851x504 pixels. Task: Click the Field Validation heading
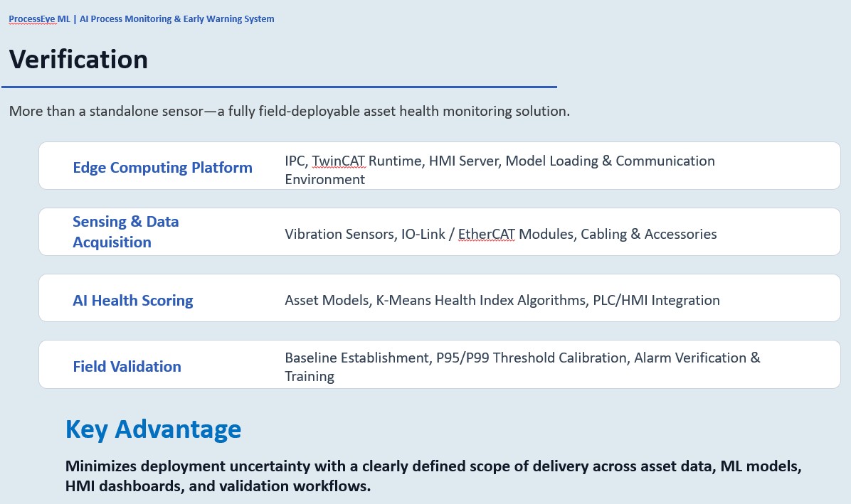click(x=127, y=366)
